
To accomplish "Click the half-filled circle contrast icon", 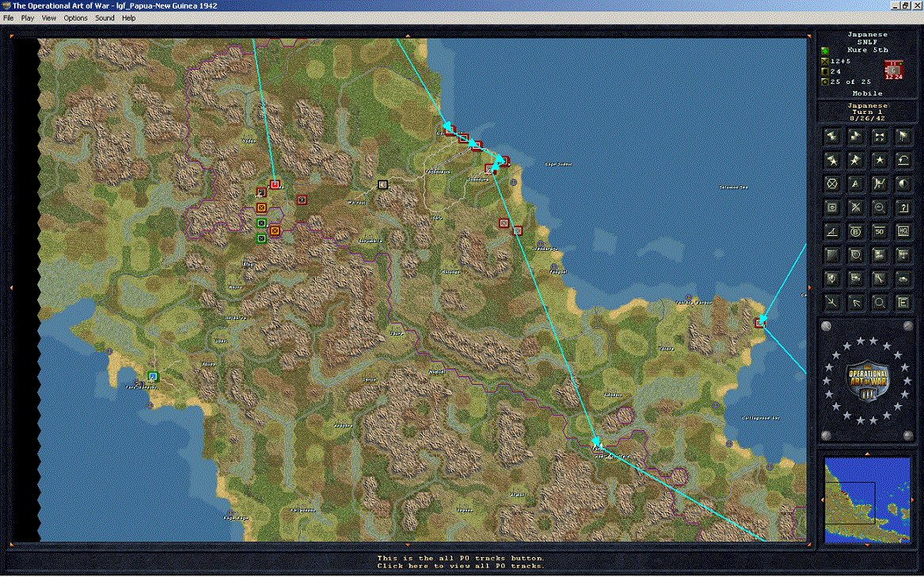I will (x=903, y=184).
